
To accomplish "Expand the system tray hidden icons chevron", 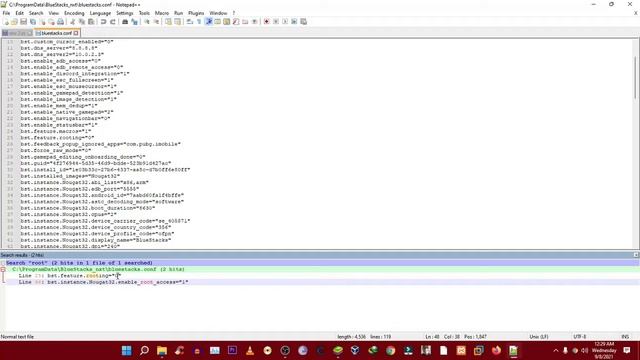I will pos(556,351).
